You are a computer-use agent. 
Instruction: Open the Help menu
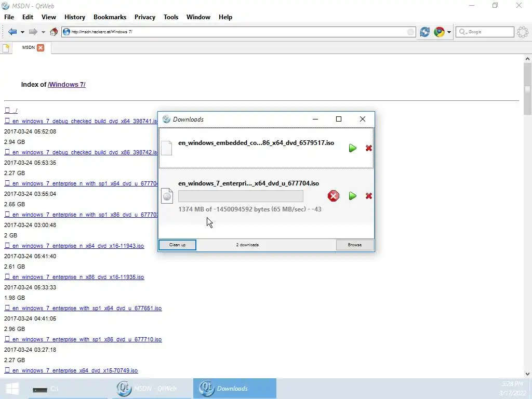click(225, 17)
